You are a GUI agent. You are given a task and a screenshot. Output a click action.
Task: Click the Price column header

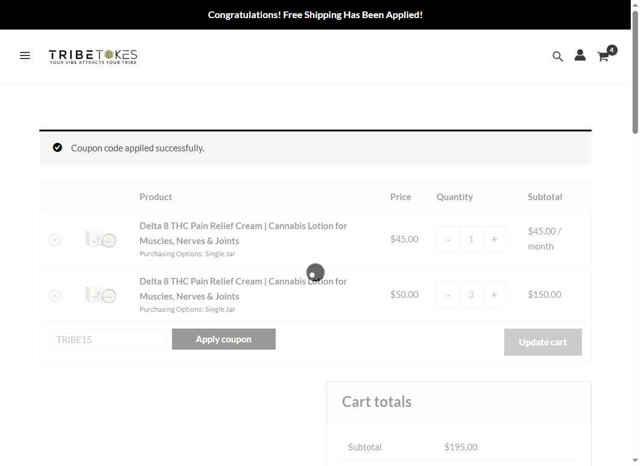pos(400,197)
